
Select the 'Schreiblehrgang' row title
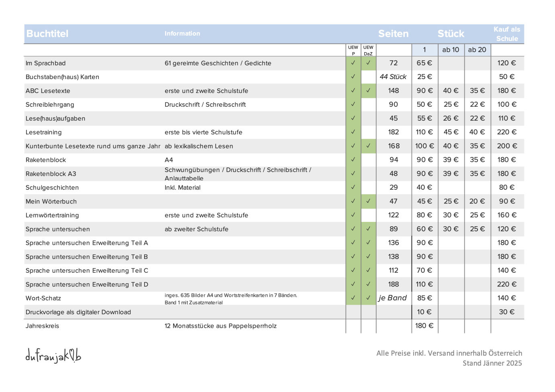pos(50,105)
